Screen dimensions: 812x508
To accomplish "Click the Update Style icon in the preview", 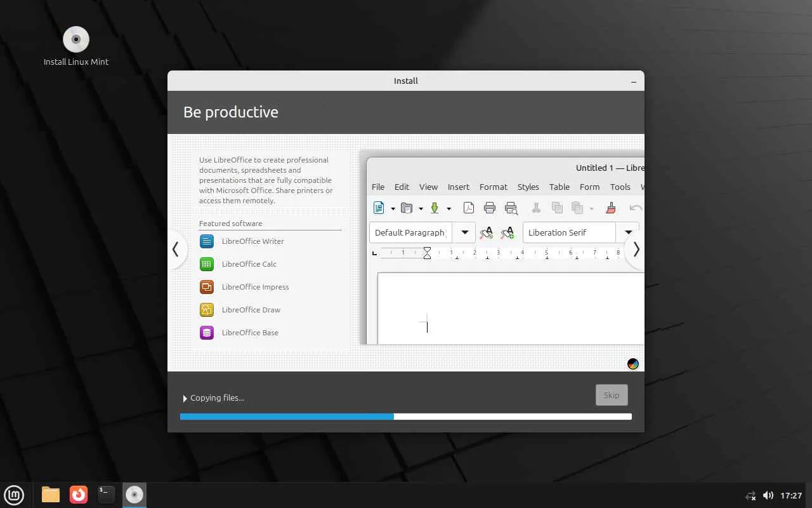I will click(x=487, y=233).
